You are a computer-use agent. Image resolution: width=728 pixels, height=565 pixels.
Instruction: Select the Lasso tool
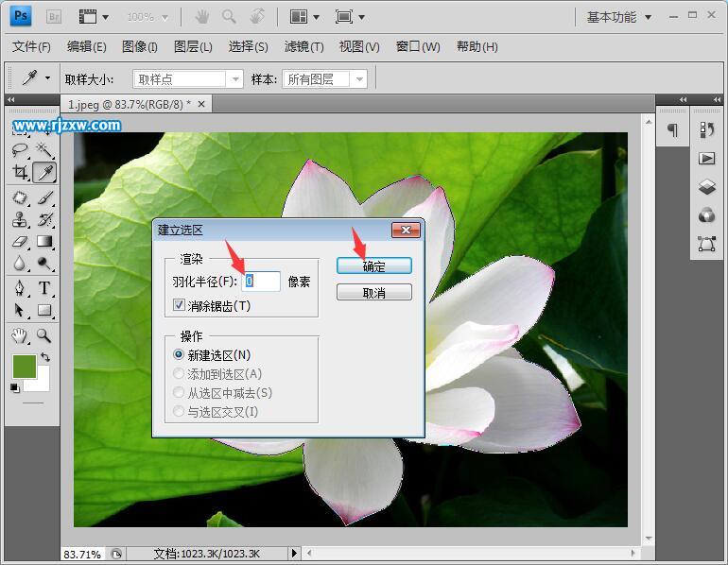pyautogui.click(x=20, y=149)
